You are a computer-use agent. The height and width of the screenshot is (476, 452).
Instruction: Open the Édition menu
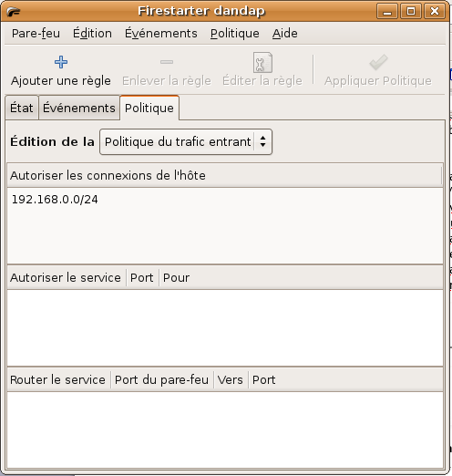point(92,34)
